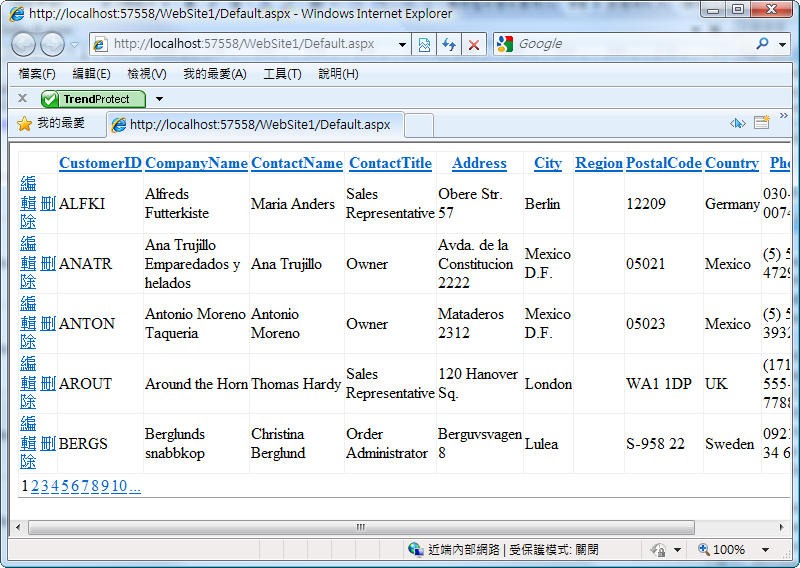Image resolution: width=800 pixels, height=568 pixels.
Task: Open the 檔案(F) menu
Action: (37, 74)
